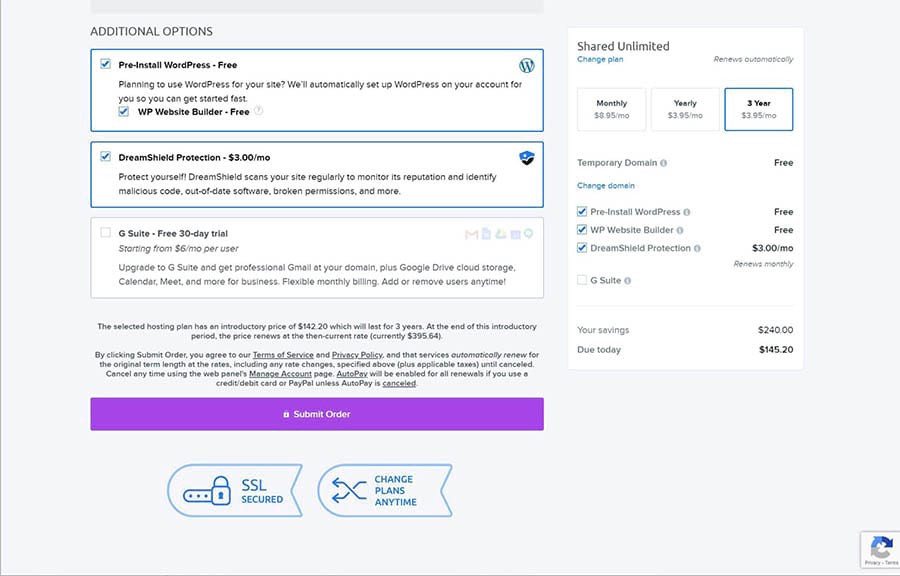This screenshot has height=576, width=900.
Task: Uncheck DreamShield Protection - $3.00/mo option
Action: 106,156
